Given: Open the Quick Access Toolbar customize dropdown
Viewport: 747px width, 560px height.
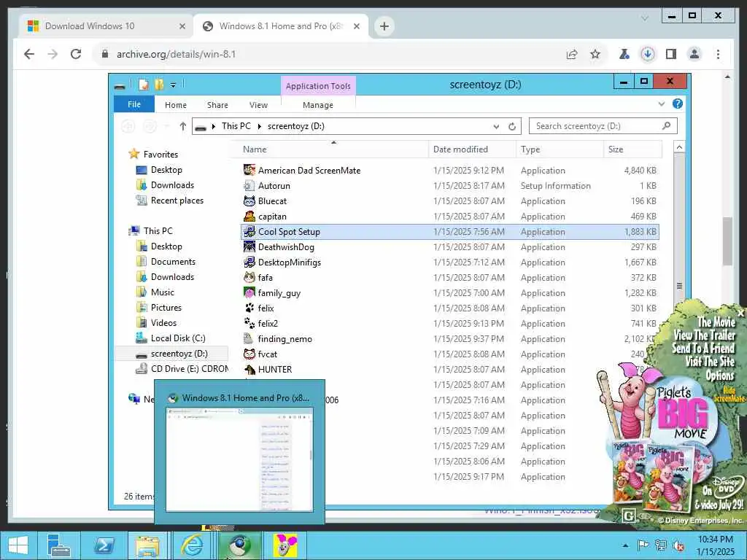Looking at the screenshot, I should (x=173, y=85).
